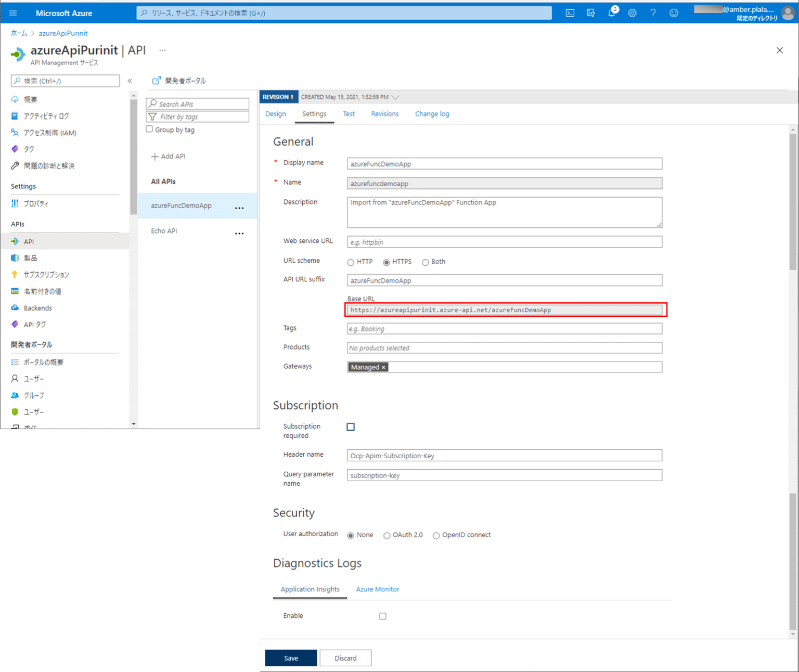Enable the Group by tag checkbox
The width and height of the screenshot is (799, 672).
pos(150,128)
